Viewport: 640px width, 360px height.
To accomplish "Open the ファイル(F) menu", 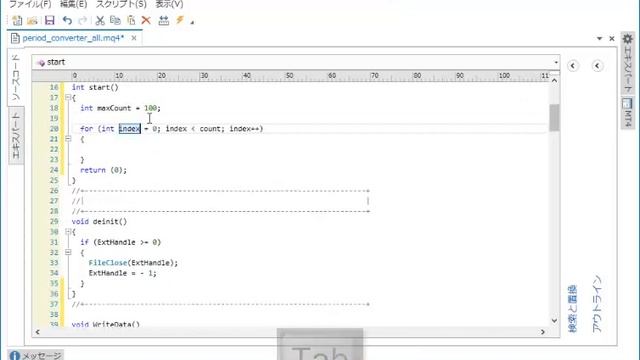I will tap(30, 4).
